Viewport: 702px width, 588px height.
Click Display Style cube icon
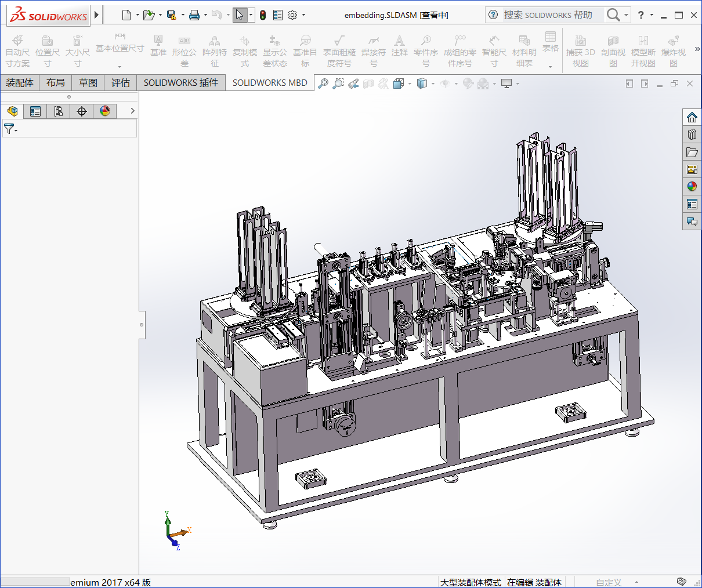coord(422,84)
